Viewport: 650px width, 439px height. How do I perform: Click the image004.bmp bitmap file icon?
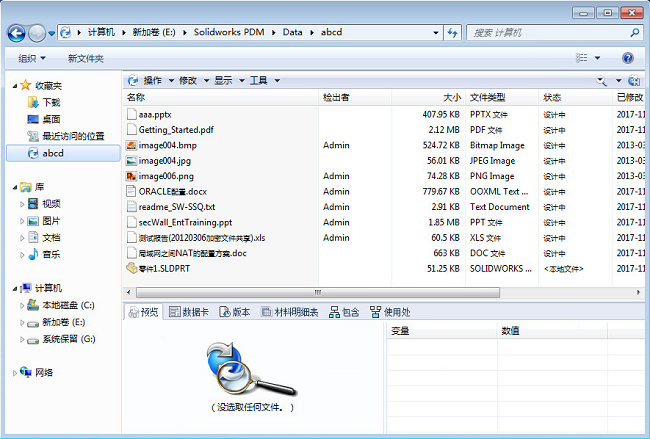tap(131, 146)
